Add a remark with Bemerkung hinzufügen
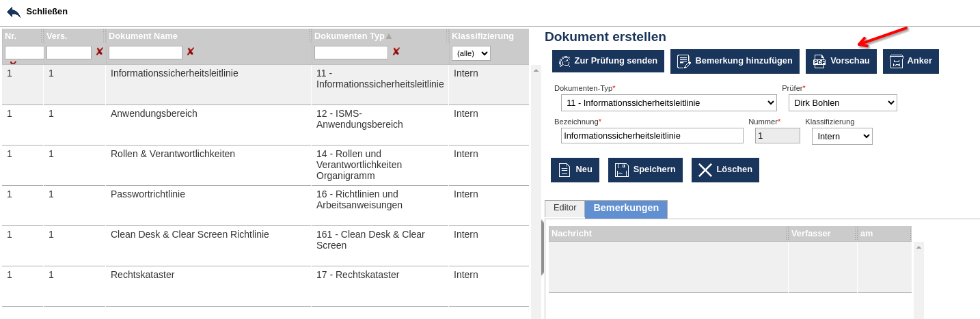The width and height of the screenshot is (980, 319). tap(735, 61)
